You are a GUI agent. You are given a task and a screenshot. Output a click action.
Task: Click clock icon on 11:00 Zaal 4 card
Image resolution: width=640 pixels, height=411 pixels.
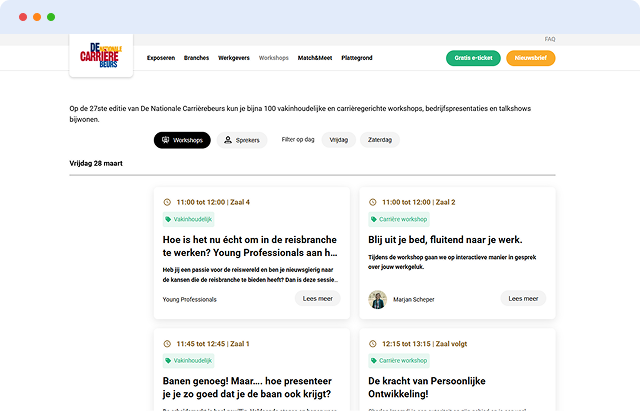point(167,202)
